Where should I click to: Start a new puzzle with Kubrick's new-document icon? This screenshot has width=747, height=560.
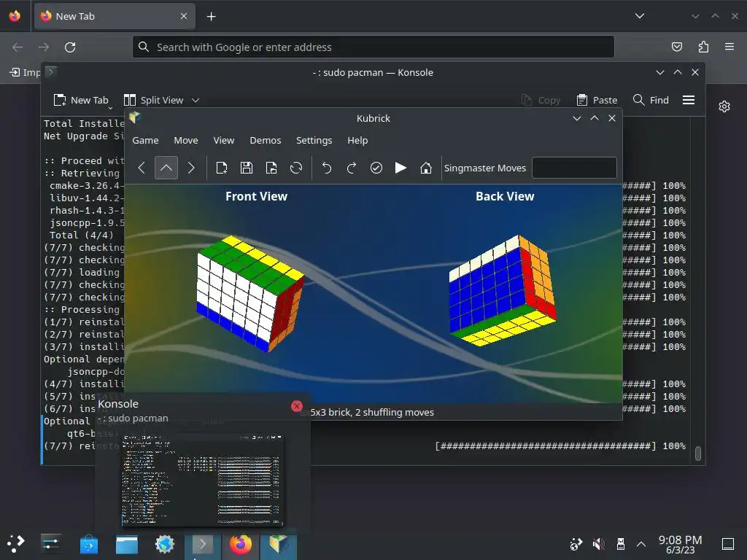(222, 168)
